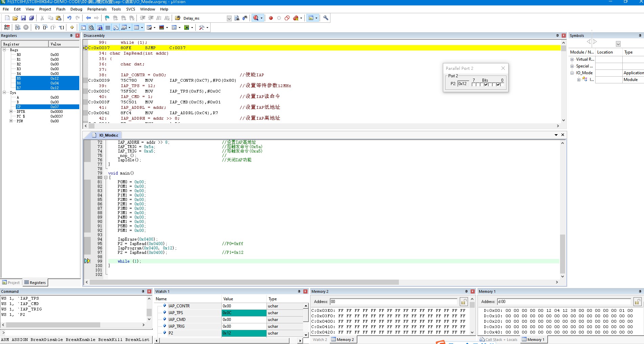This screenshot has width=644, height=344.
Task: Click the Save All icon
Action: [x=31, y=18]
